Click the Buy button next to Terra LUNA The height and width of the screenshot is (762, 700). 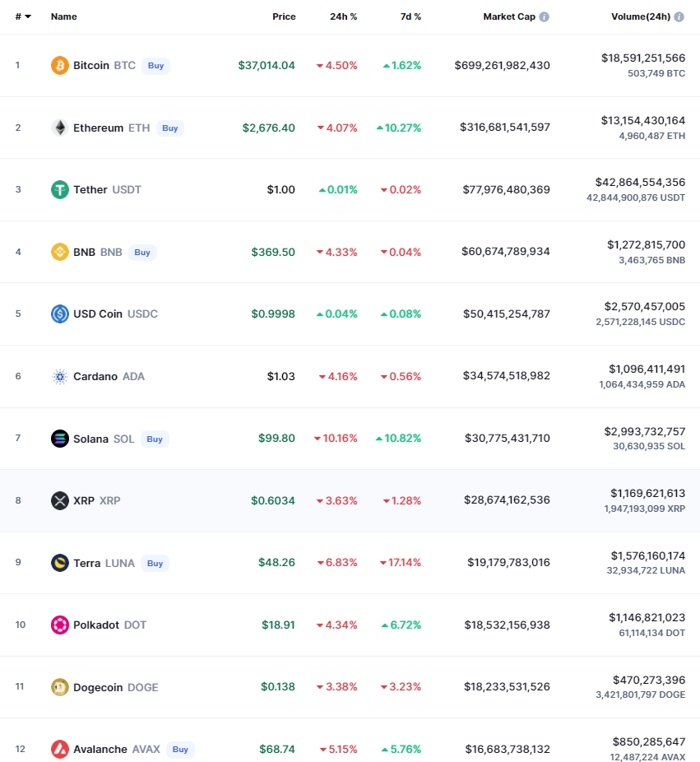click(155, 563)
